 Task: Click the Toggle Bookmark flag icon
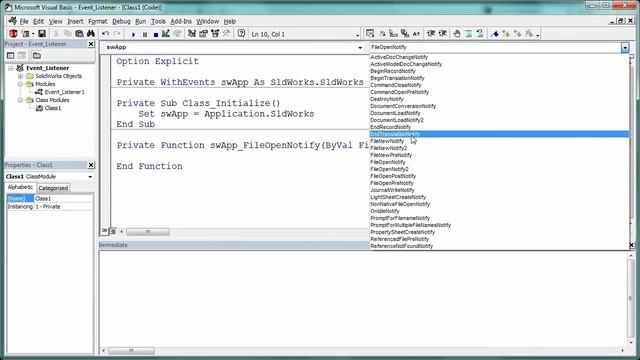tap(494, 34)
